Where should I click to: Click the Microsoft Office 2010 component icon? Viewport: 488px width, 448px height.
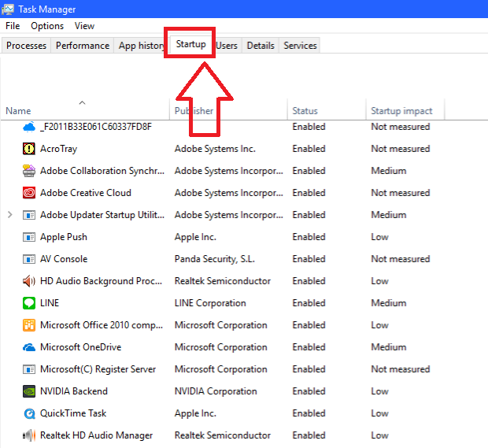click(29, 325)
